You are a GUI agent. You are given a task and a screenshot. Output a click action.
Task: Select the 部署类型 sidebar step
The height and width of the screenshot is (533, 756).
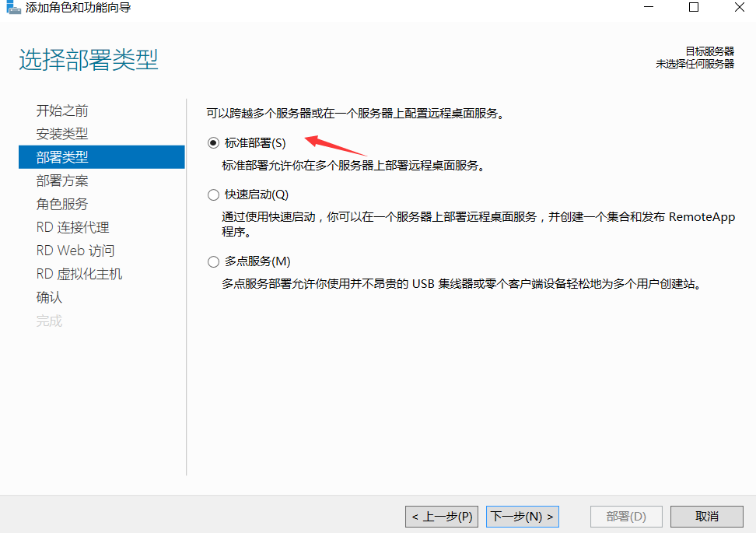(62, 157)
